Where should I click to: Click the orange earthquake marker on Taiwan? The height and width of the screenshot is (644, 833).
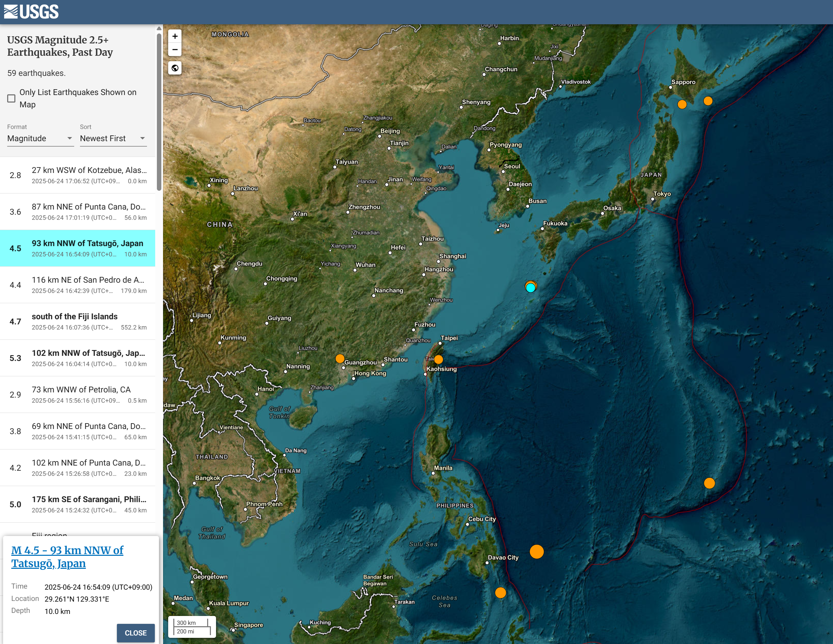point(439,359)
